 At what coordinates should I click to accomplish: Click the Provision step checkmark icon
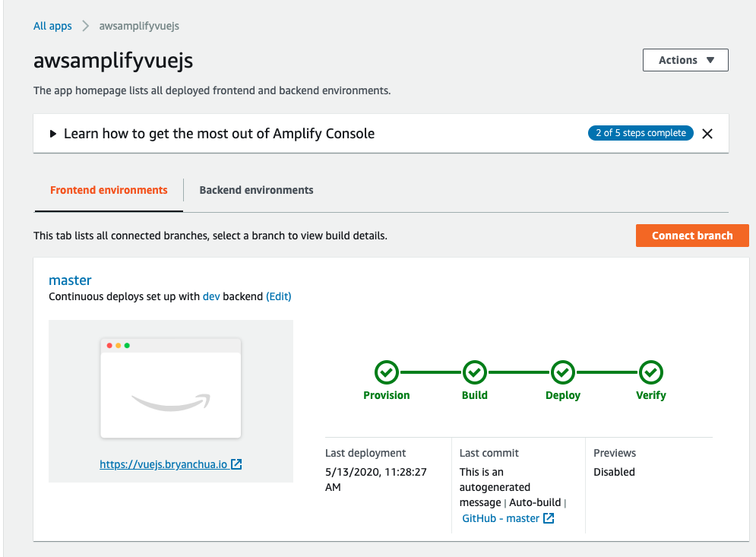[387, 372]
